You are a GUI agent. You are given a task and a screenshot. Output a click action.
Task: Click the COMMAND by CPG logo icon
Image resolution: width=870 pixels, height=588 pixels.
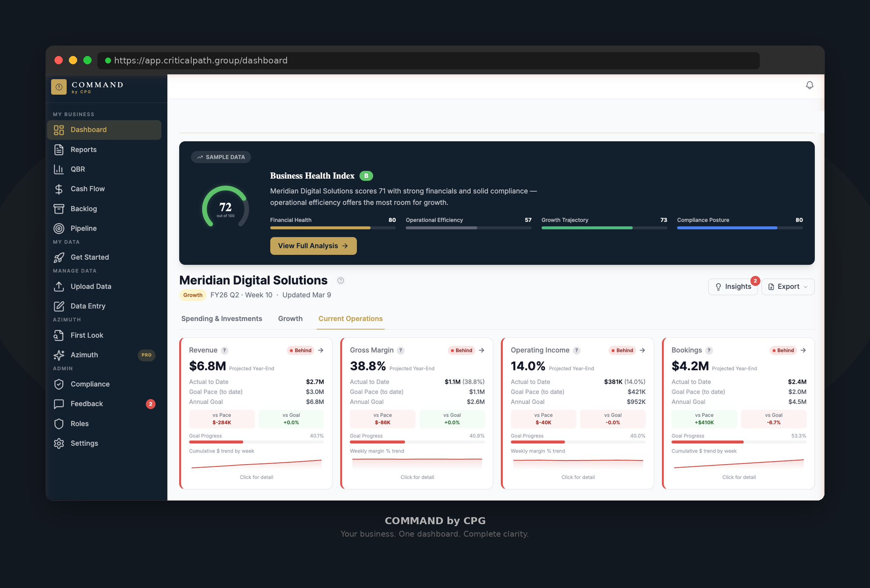click(x=59, y=87)
